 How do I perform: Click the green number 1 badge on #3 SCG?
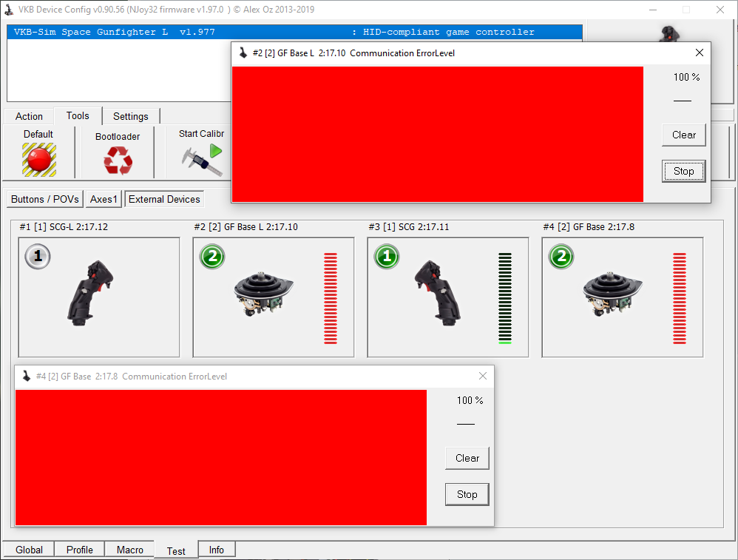(387, 256)
